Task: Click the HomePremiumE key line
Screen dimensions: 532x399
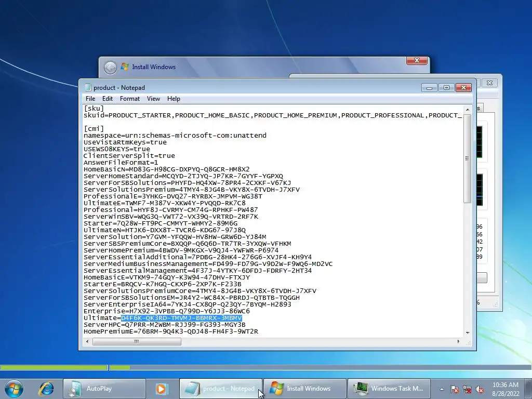Action: coord(171,331)
